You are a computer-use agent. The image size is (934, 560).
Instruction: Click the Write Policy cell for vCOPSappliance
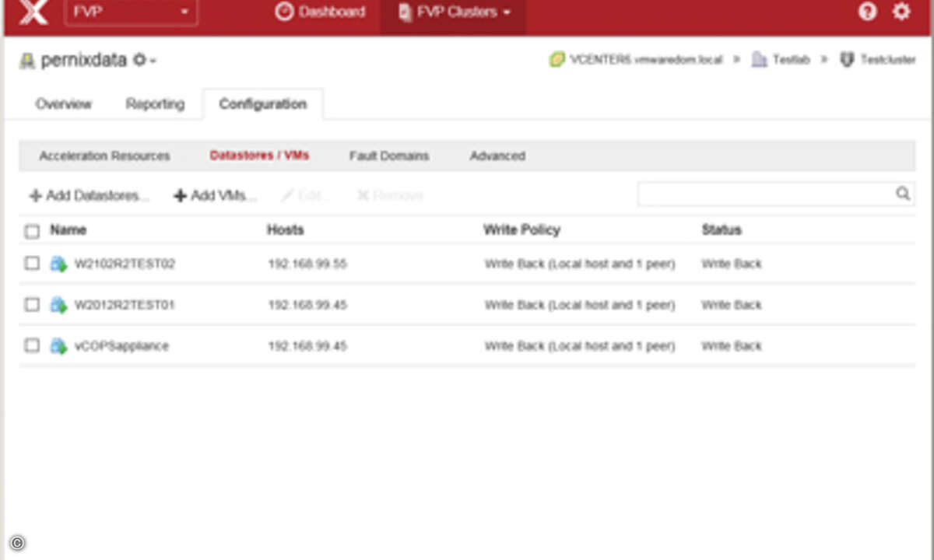pos(580,347)
